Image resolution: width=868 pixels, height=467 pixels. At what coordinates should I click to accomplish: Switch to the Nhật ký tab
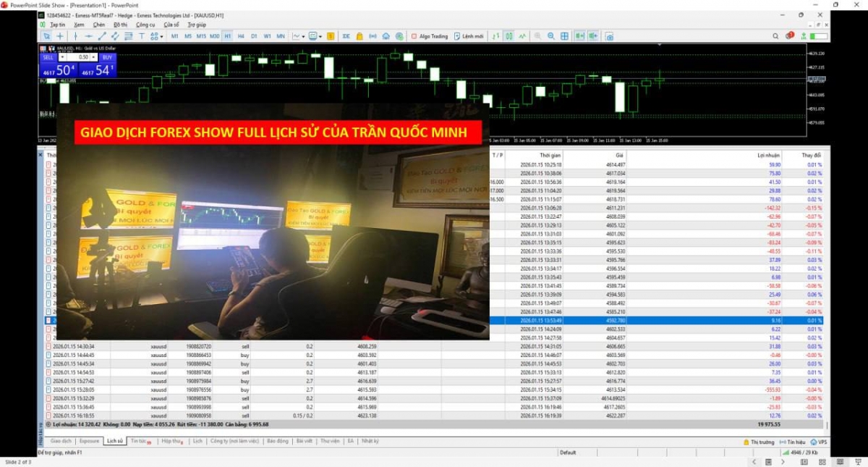point(370,441)
